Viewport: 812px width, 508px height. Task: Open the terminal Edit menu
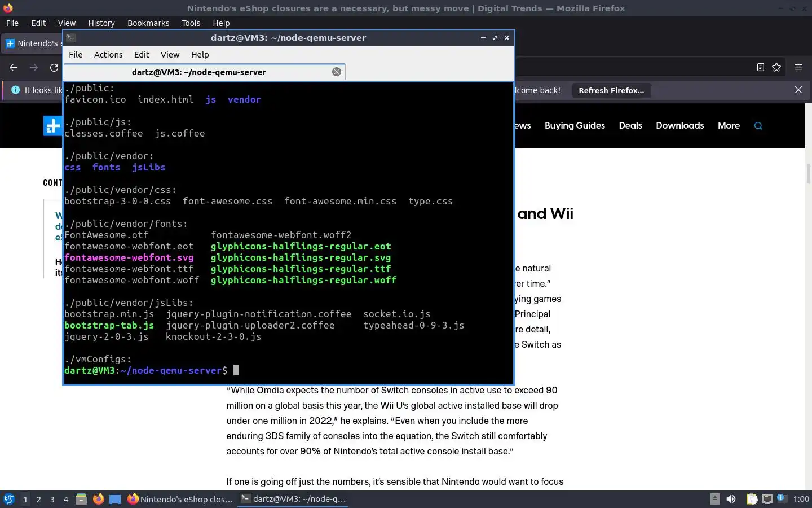[142, 55]
